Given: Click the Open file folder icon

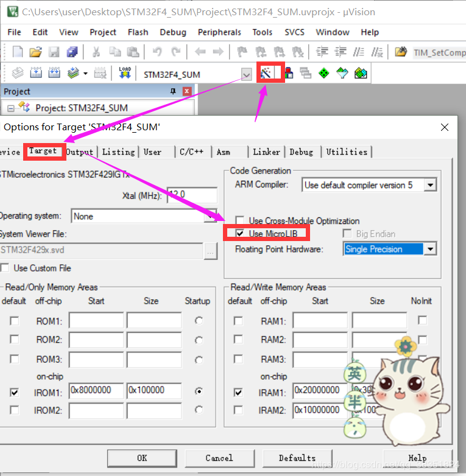Looking at the screenshot, I should 35,52.
